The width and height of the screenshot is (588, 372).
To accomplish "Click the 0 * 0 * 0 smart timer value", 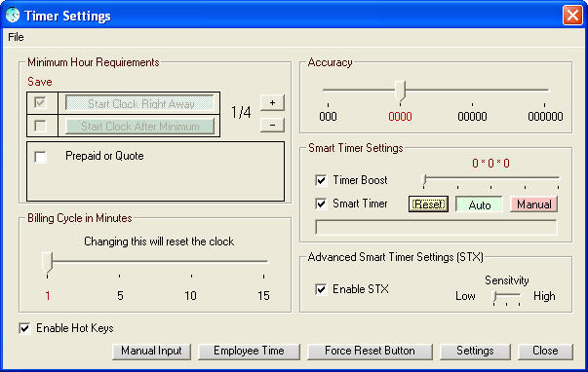I will click(490, 164).
